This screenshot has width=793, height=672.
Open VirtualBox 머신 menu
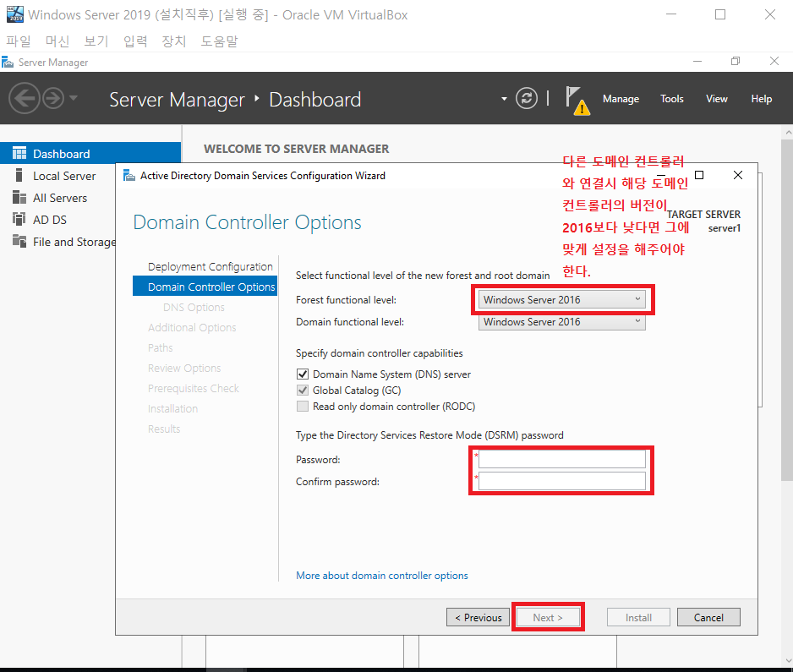[57, 41]
